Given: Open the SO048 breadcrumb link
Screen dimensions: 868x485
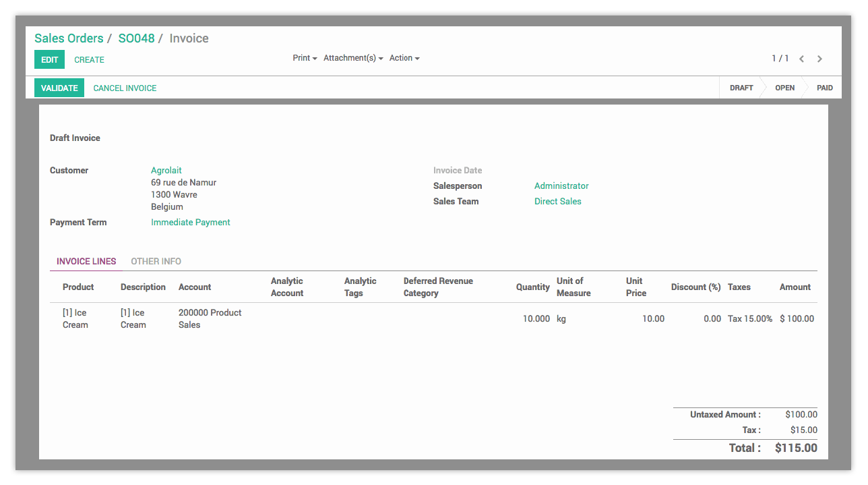Looking at the screenshot, I should [137, 38].
